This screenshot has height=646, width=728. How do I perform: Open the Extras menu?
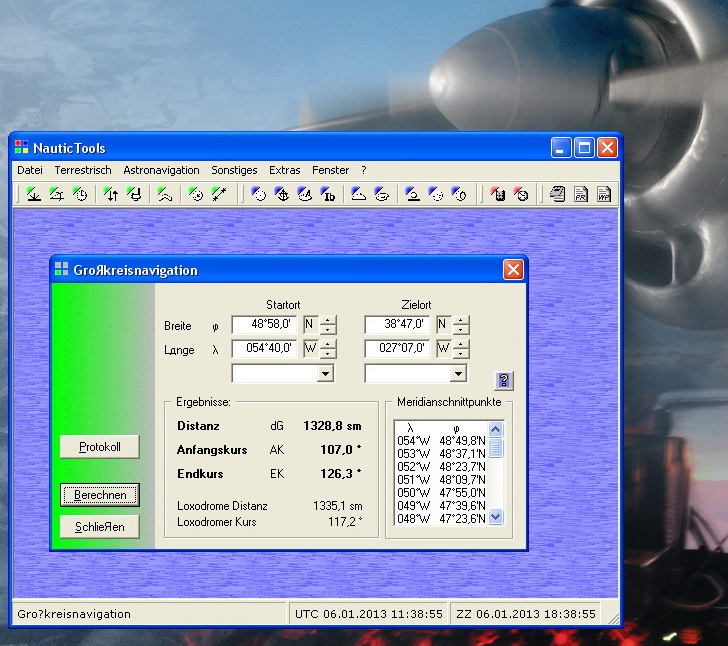284,170
